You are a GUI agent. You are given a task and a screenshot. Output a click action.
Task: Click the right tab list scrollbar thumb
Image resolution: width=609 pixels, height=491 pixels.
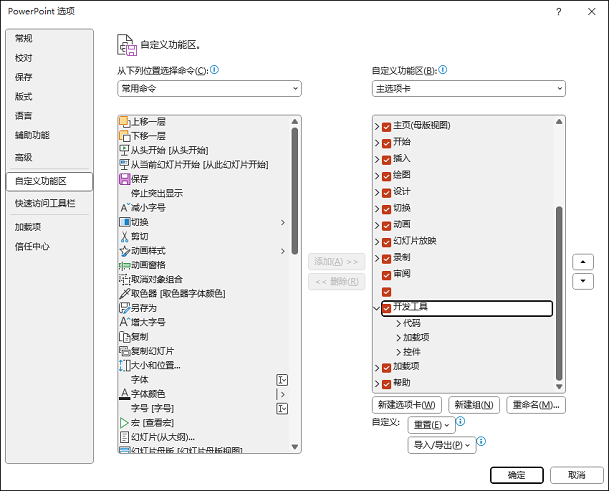point(559,293)
